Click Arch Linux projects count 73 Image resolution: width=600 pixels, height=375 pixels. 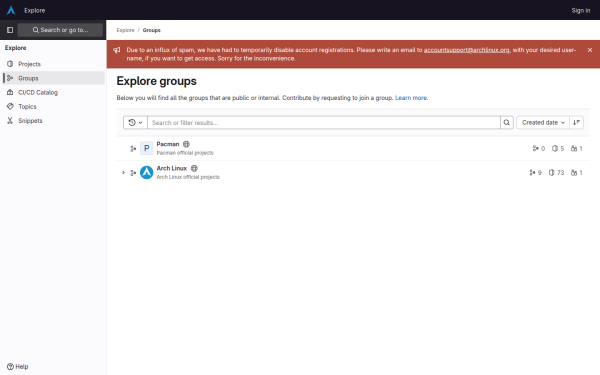(556, 173)
